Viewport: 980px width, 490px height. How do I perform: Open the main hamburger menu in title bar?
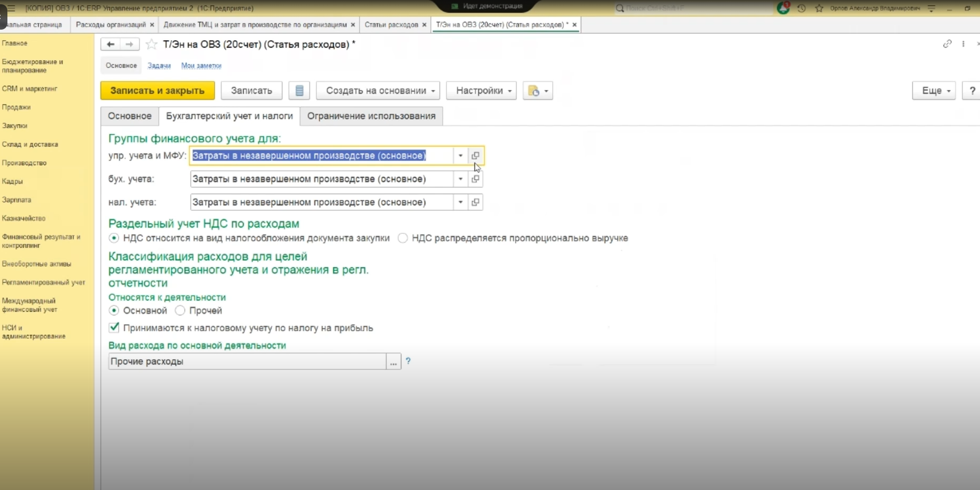[11, 8]
